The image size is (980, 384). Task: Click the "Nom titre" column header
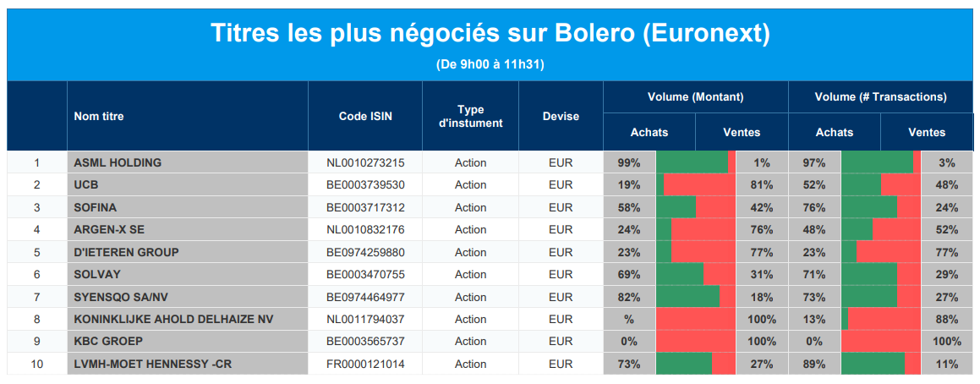click(99, 117)
